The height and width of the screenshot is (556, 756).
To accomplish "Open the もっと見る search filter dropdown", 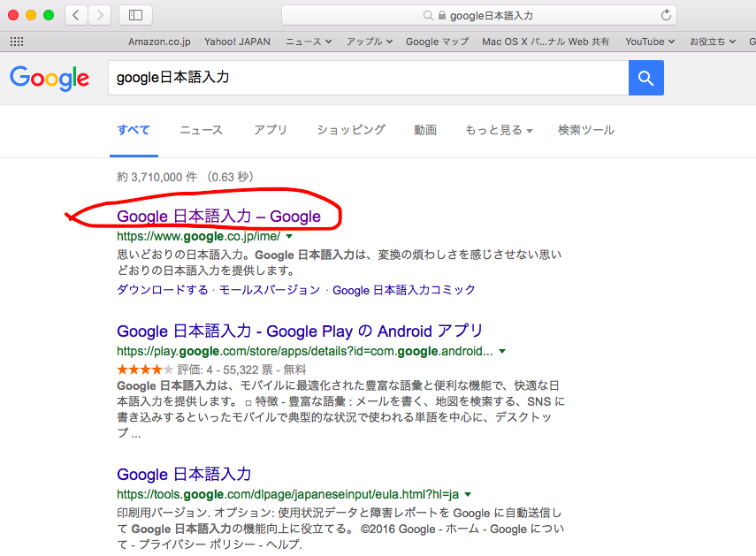I will [499, 130].
